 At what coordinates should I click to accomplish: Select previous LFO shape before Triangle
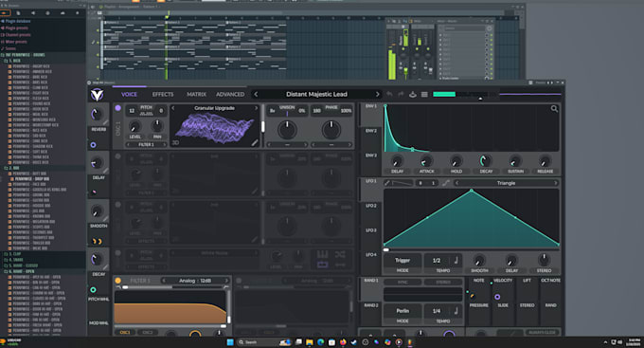pos(456,183)
